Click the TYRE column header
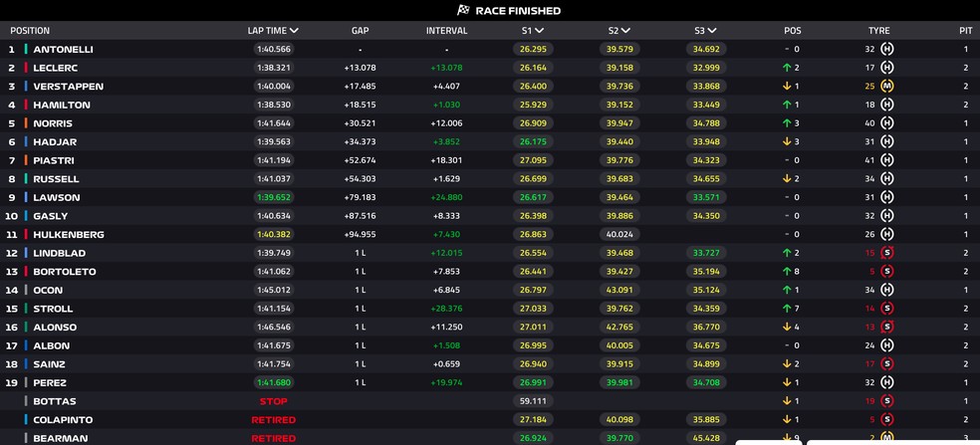The width and height of the screenshot is (980, 445). (x=878, y=30)
